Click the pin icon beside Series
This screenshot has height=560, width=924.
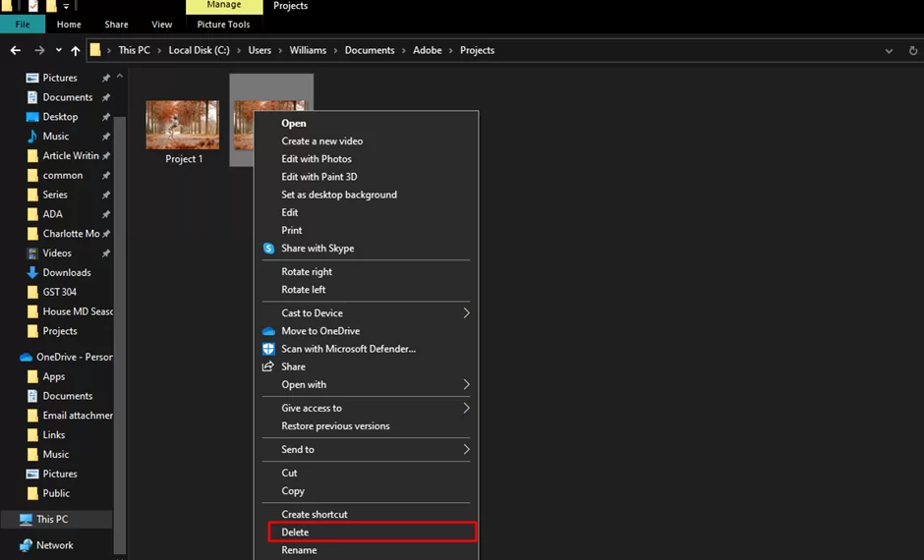tap(106, 195)
